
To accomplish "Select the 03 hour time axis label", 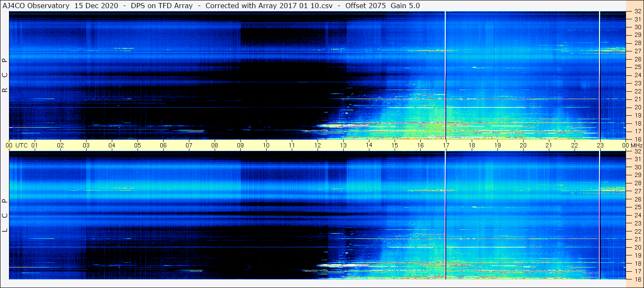I will tap(86, 145).
